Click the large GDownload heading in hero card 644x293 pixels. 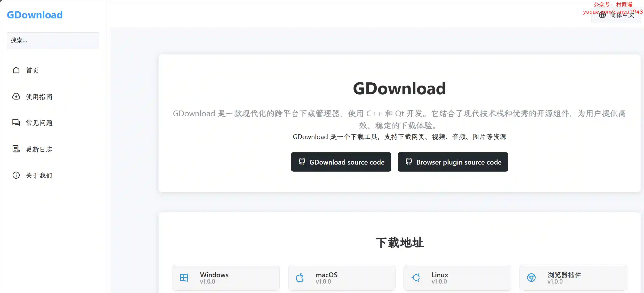(x=399, y=88)
